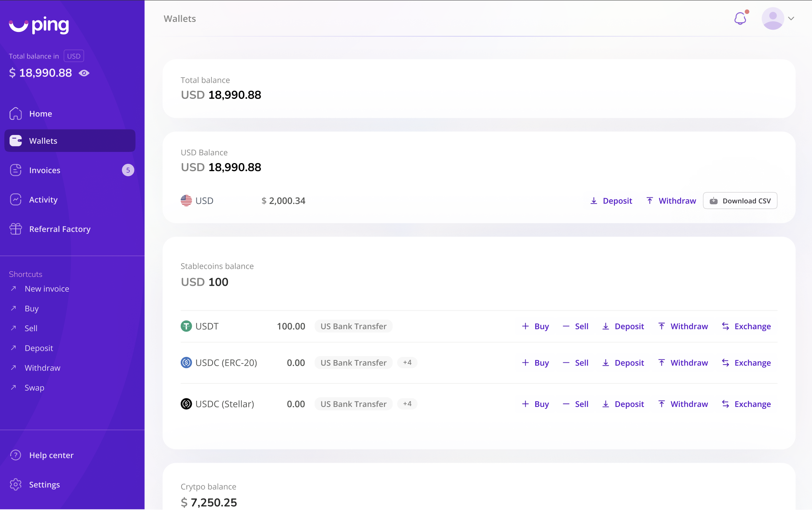
Task: Click the Download CSV button
Action: pyautogui.click(x=740, y=201)
